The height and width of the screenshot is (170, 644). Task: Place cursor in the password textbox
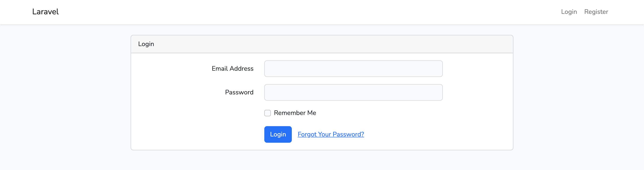pyautogui.click(x=353, y=92)
